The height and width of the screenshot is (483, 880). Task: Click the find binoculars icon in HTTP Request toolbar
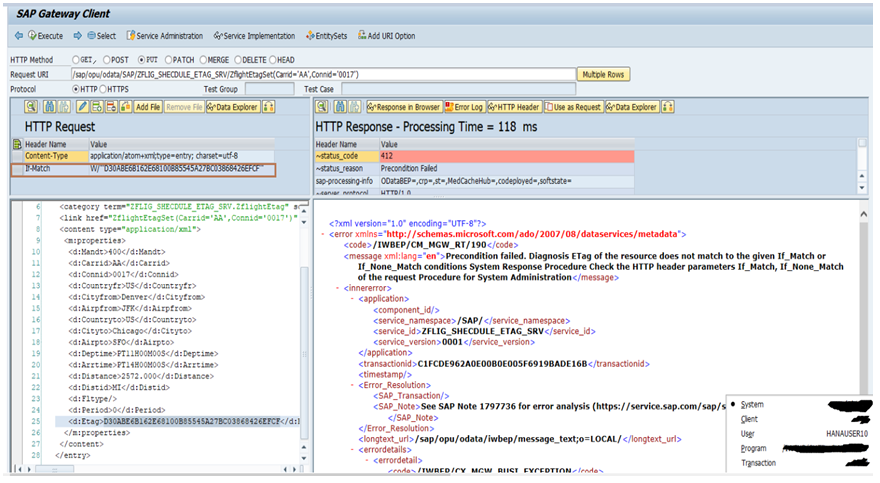click(x=49, y=107)
